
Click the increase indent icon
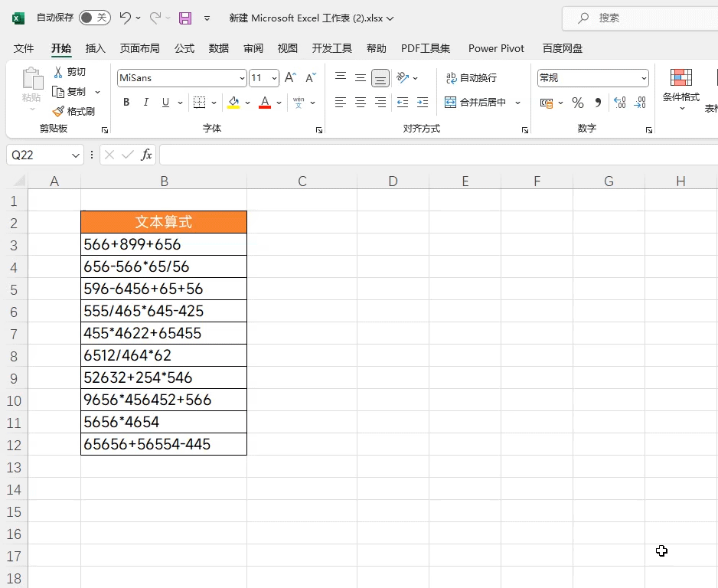tap(423, 102)
